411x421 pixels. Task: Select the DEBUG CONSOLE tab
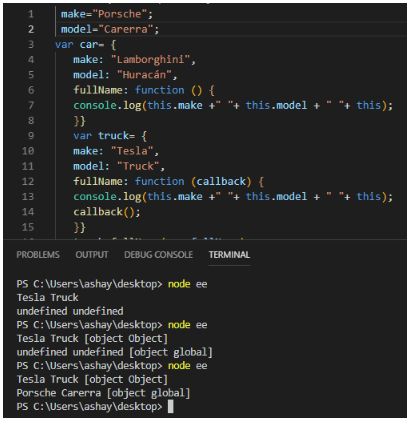coord(158,255)
